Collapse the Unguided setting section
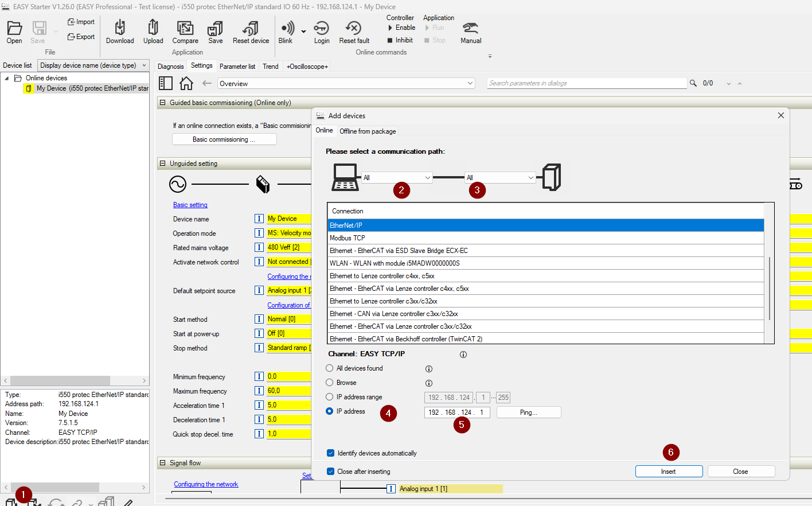The image size is (812, 506). tap(162, 164)
